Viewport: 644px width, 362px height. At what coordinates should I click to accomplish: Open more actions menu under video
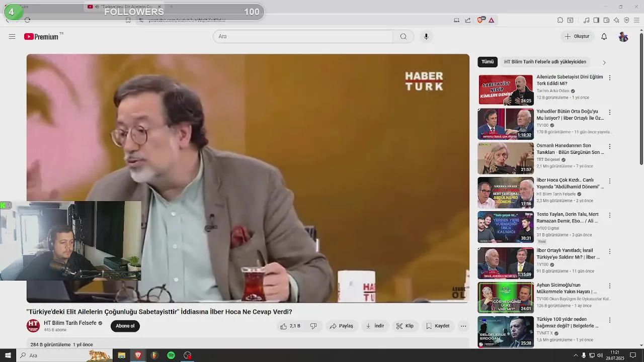(463, 326)
